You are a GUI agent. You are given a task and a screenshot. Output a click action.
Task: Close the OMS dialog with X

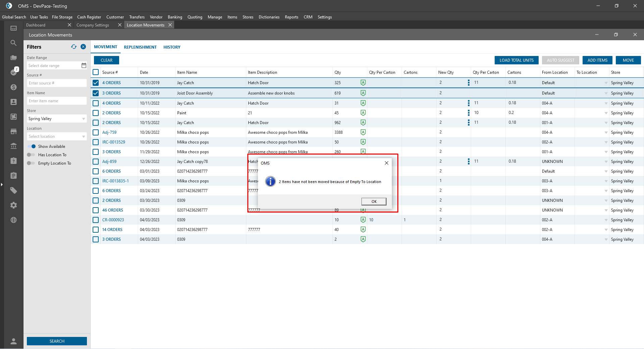pyautogui.click(x=386, y=163)
